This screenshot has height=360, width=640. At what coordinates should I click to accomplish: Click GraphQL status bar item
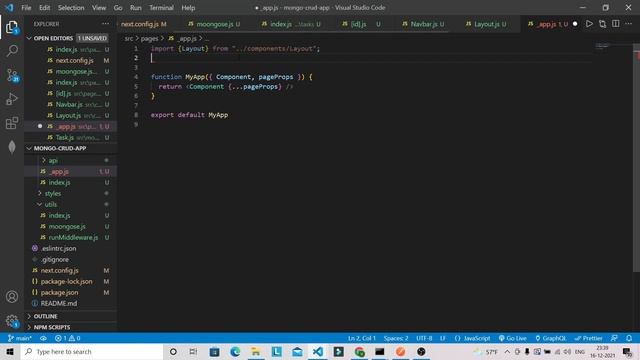550,338
